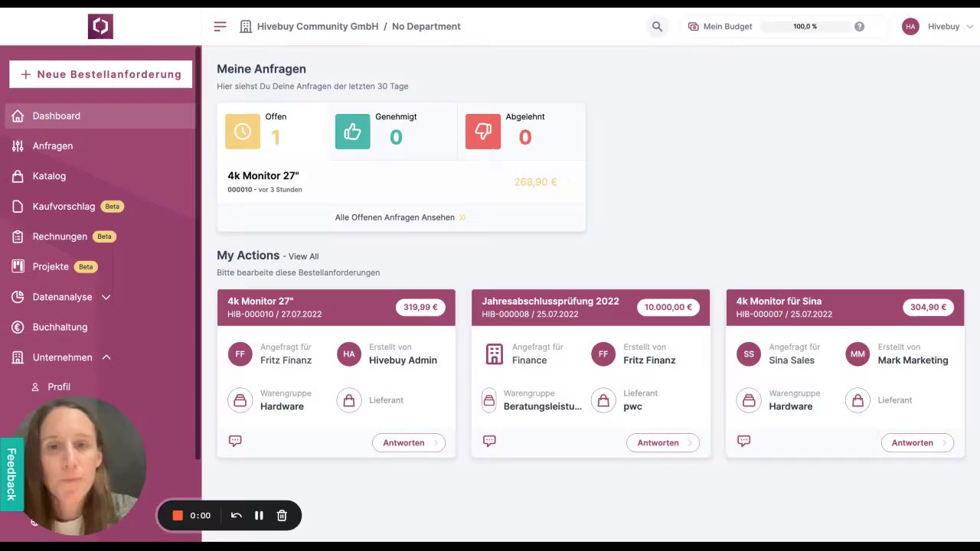Click Antworten on 4k Monitor 27" card
This screenshot has width=980, height=551.
click(x=409, y=442)
